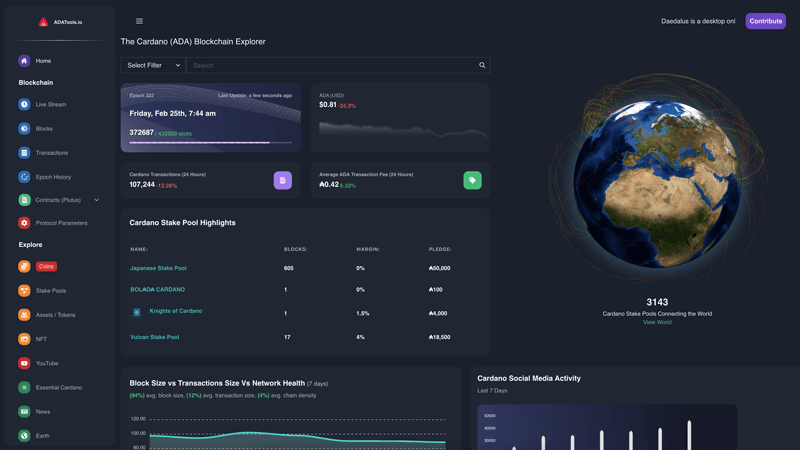Screen dimensions: 800x450
Task: Select Live Stream menu label
Action: [x=51, y=104]
